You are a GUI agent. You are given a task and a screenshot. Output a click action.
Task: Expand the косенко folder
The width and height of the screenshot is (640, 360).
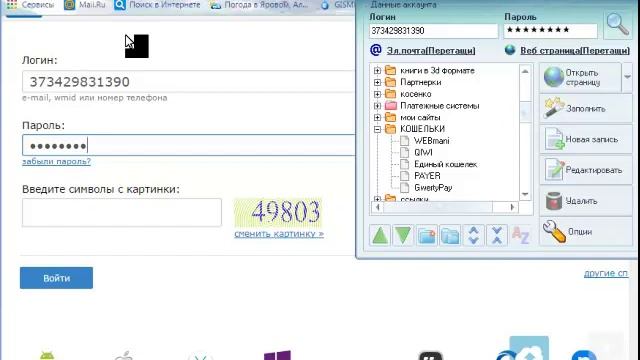tap(377, 94)
